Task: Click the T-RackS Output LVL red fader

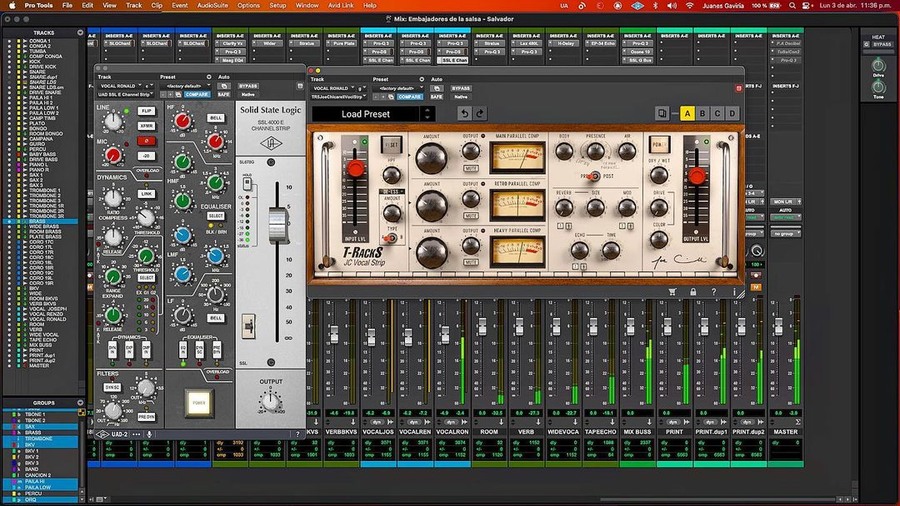Action: (697, 176)
